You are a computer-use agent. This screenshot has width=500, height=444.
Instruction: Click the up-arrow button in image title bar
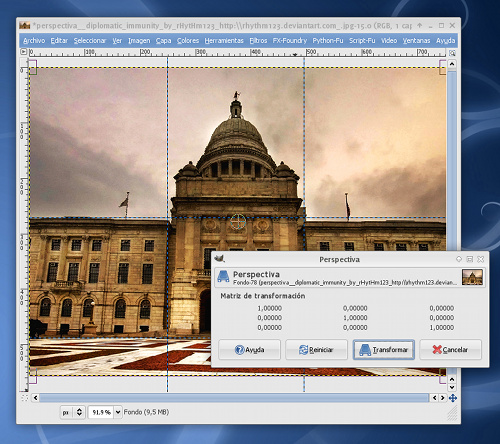420,25
